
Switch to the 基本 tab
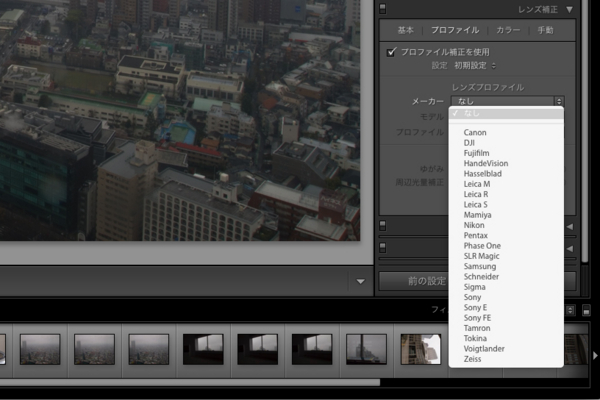tap(405, 30)
